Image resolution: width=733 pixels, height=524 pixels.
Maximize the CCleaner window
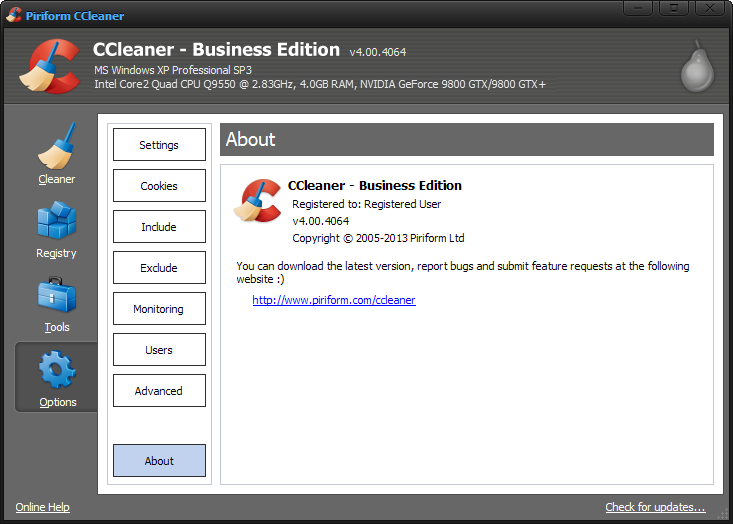click(x=674, y=8)
